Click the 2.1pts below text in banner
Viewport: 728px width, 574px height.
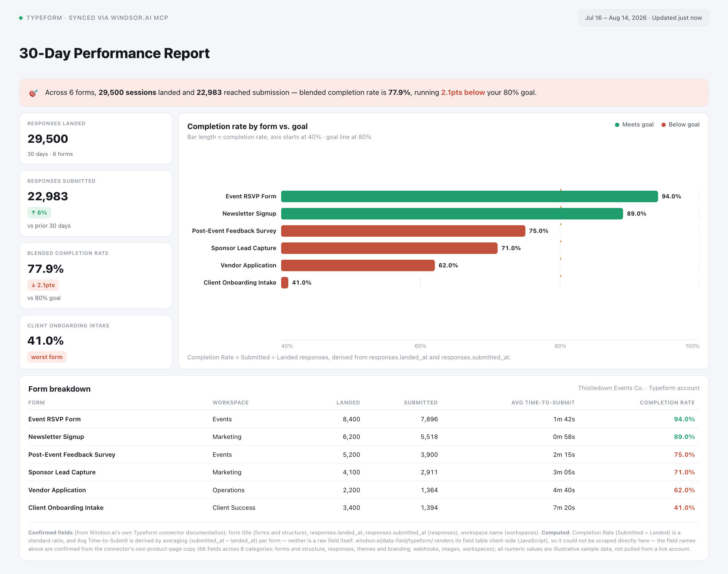(x=463, y=92)
